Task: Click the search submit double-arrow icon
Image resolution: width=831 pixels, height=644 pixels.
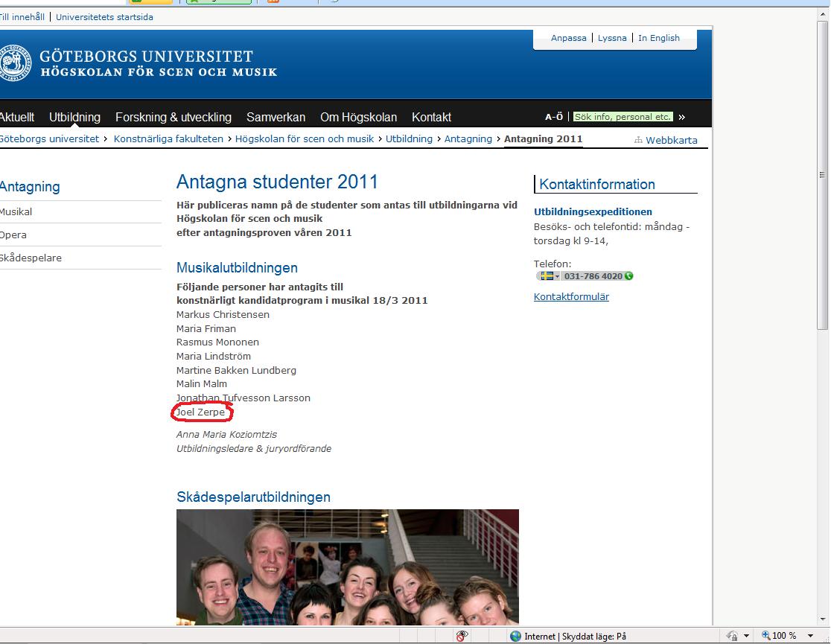Action: coord(682,117)
